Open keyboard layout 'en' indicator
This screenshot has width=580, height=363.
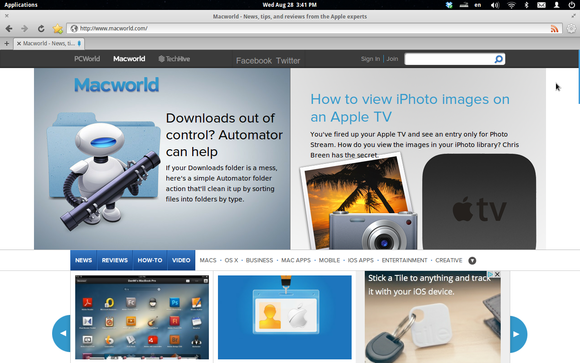click(x=478, y=5)
